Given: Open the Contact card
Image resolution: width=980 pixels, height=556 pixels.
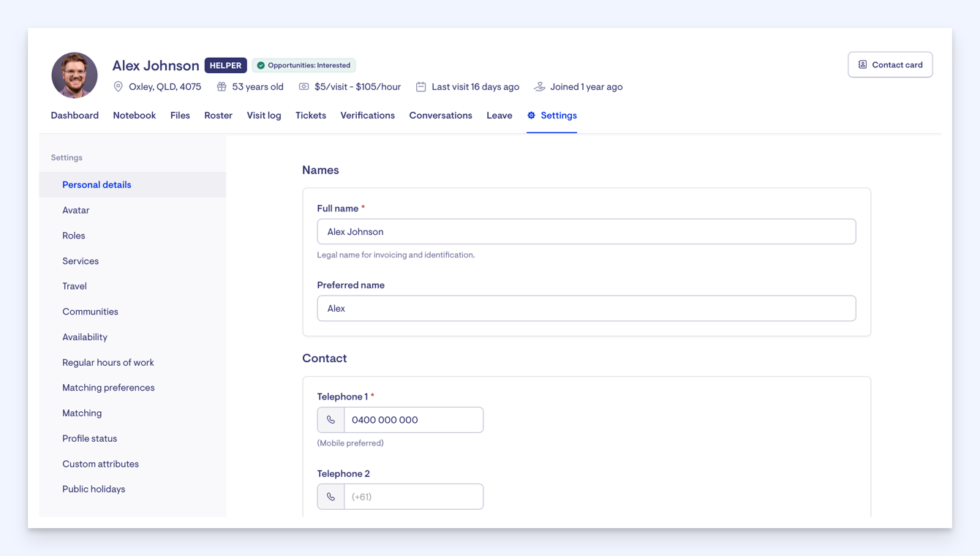Looking at the screenshot, I should (890, 64).
